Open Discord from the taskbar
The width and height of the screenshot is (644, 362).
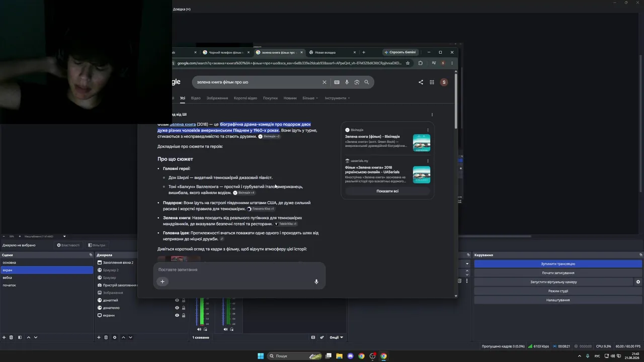point(350,356)
